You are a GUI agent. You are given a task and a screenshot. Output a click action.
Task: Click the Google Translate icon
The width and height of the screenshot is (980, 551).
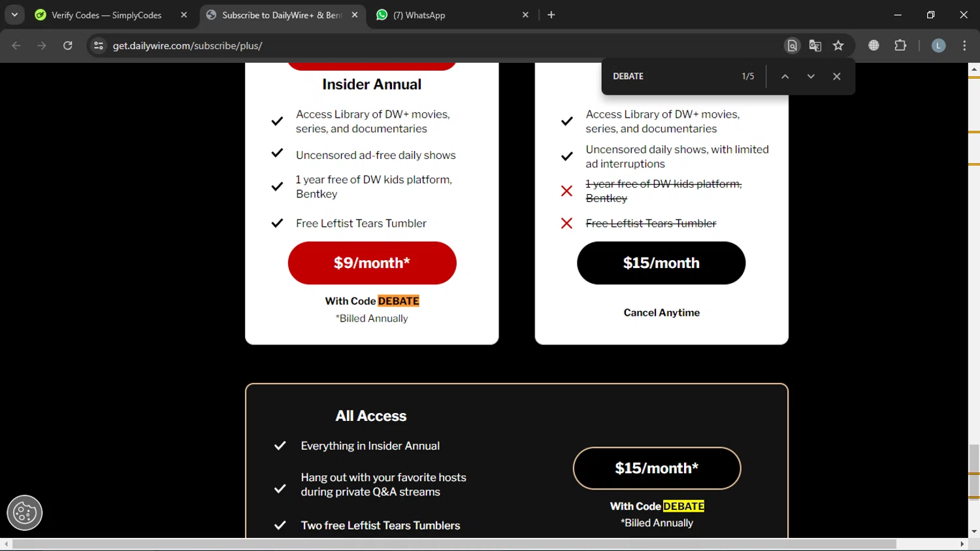[x=815, y=46]
